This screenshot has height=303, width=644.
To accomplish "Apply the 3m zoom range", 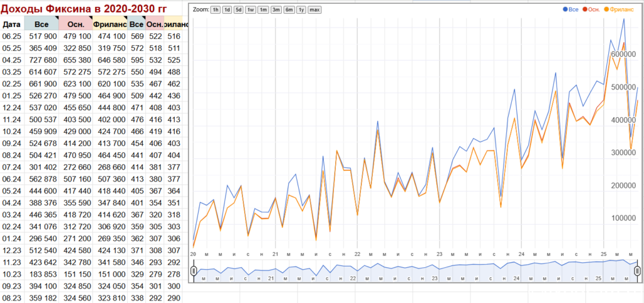I will tap(277, 9).
